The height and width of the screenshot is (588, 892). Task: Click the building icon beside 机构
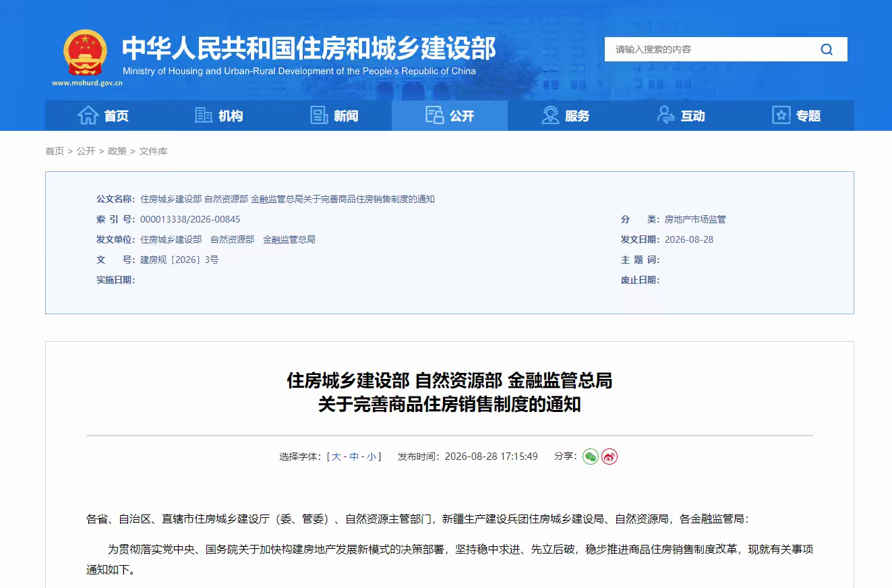[x=203, y=115]
